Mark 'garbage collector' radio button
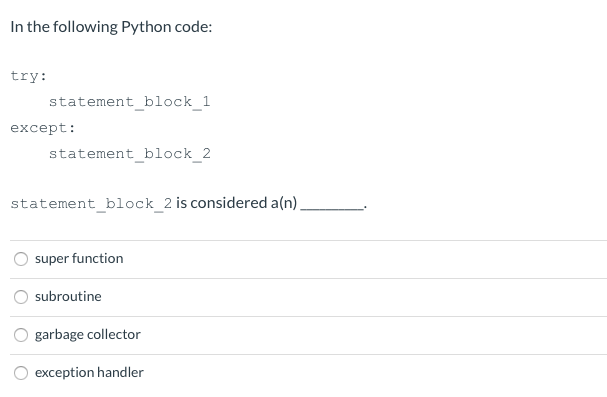The width and height of the screenshot is (607, 397). [x=21, y=335]
